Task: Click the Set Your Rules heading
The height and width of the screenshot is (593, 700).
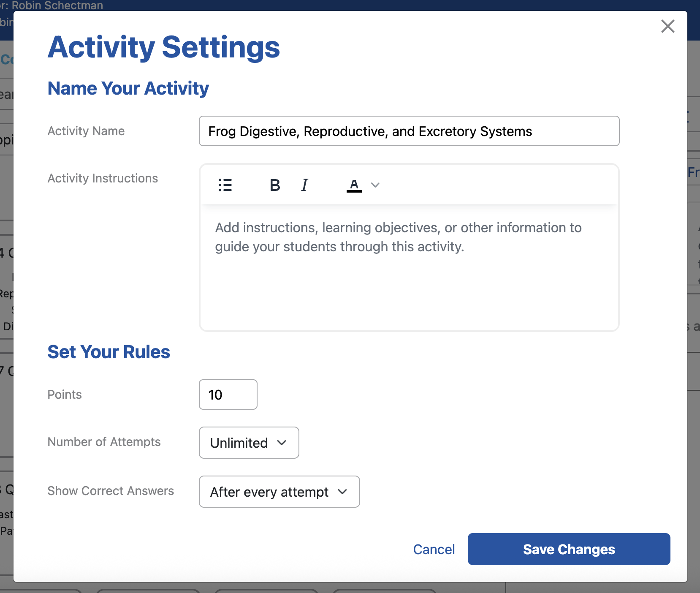Action: [x=109, y=351]
